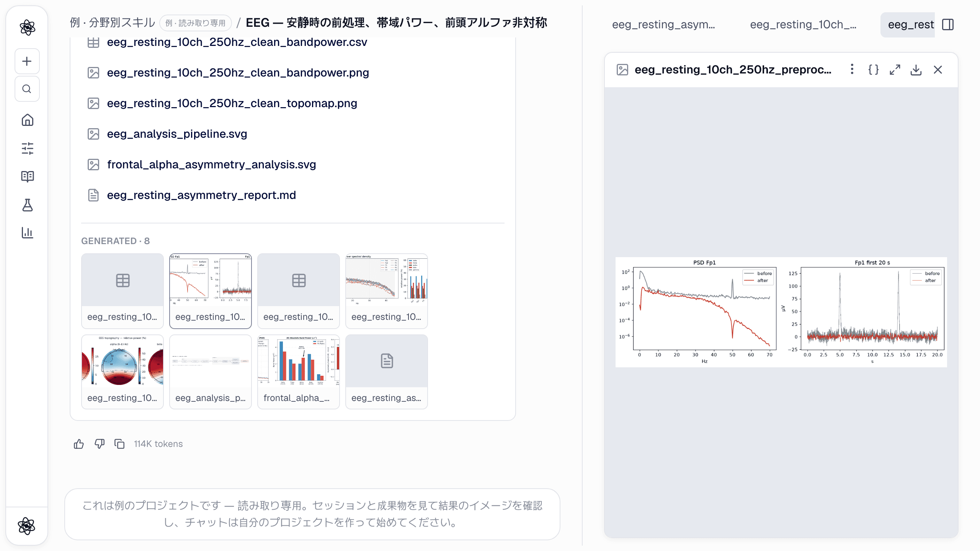Click the atom avatar at bottom
This screenshot has width=980, height=551.
26,526
